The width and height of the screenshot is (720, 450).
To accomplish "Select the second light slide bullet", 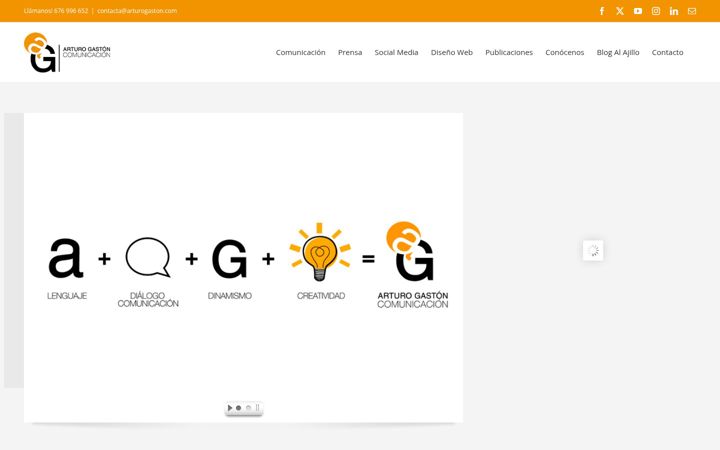I will coord(248,408).
